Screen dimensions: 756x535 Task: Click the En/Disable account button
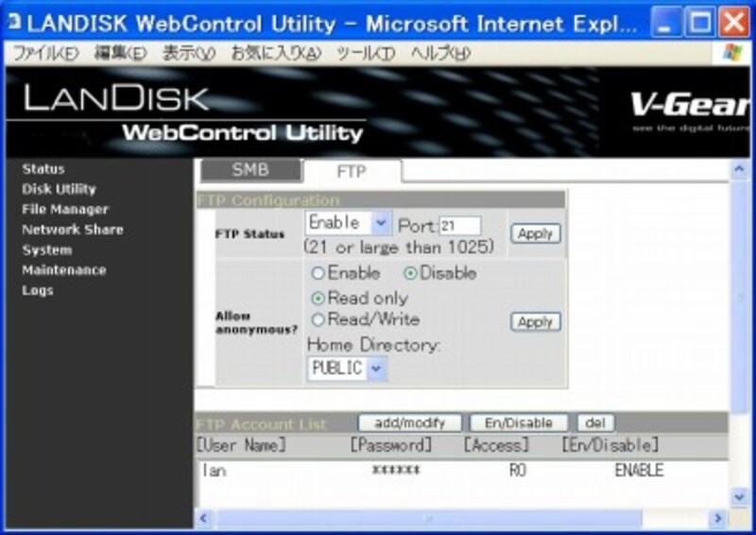[x=518, y=423]
